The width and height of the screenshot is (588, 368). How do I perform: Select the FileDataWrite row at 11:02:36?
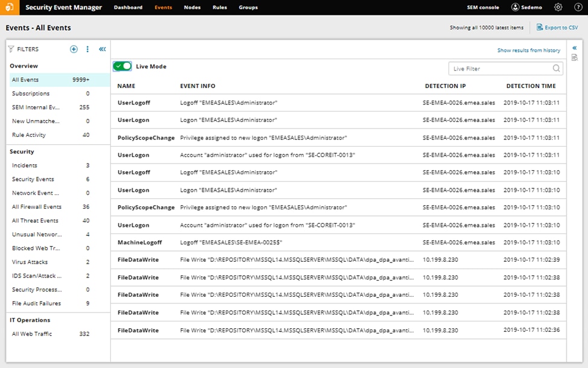click(338, 330)
